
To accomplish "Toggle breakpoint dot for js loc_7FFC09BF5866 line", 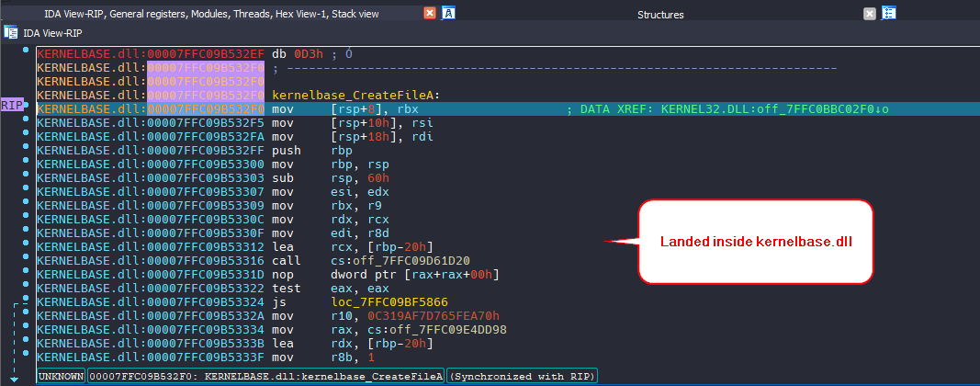I will [26, 298].
